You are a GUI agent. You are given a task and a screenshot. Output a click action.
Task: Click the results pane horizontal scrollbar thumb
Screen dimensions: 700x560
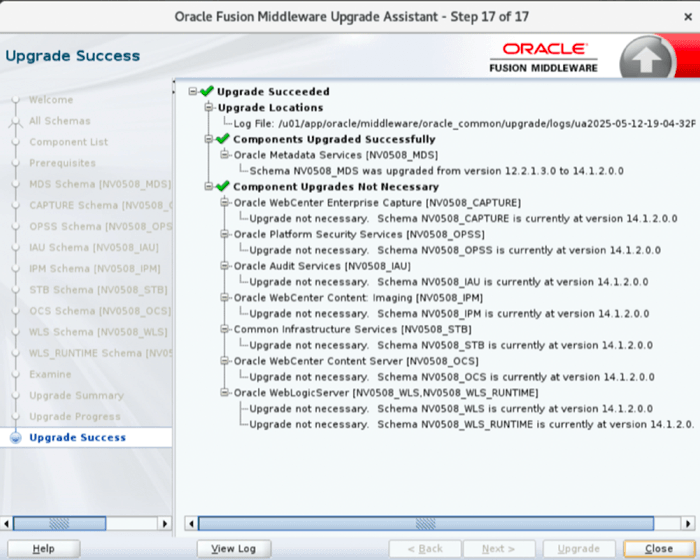[x=426, y=523]
